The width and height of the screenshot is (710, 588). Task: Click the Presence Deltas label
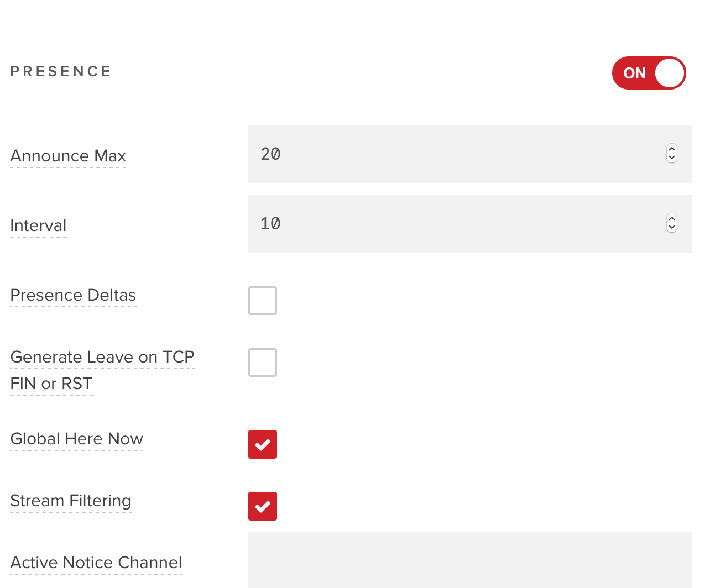coord(73,295)
